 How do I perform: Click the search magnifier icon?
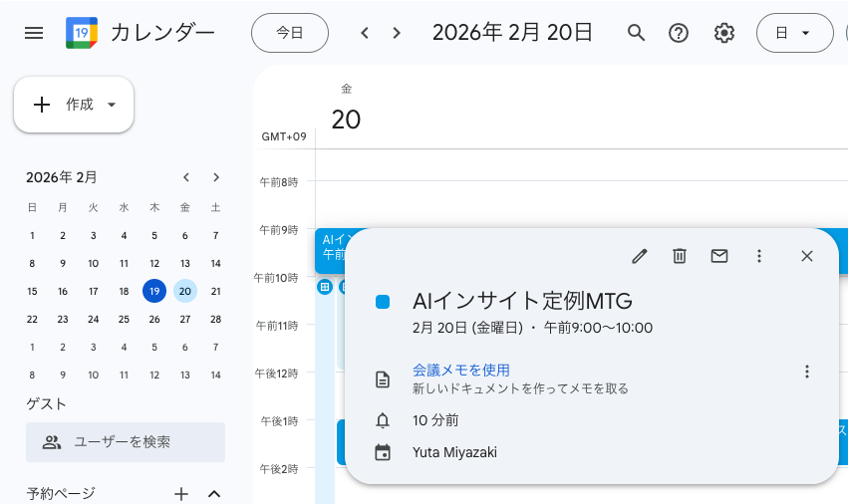(636, 33)
